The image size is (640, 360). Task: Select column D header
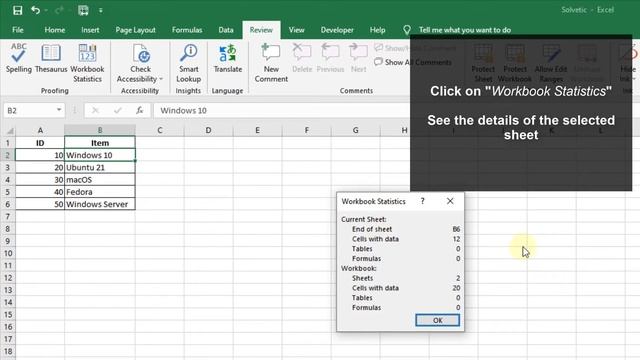pos(208,130)
